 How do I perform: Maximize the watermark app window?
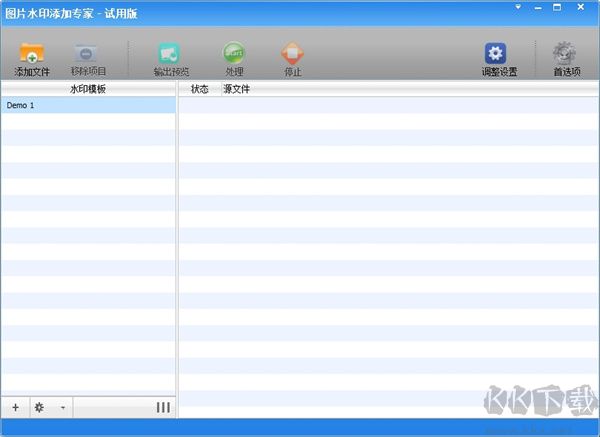557,7
